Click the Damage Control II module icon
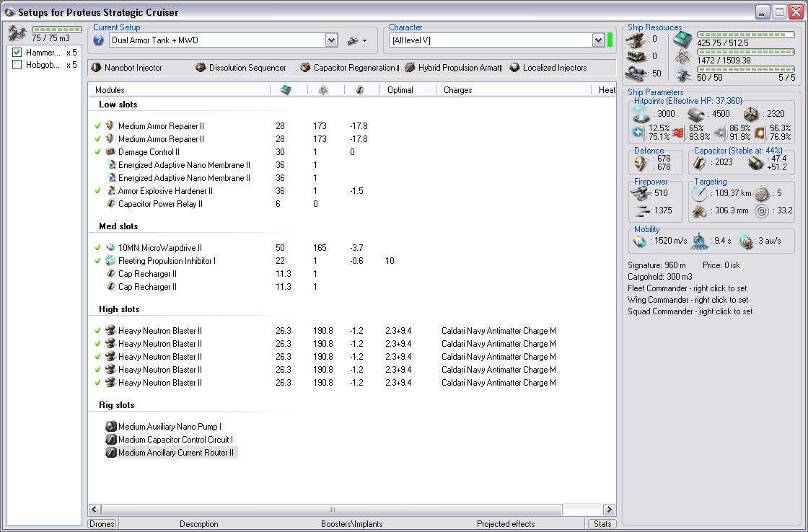 point(110,152)
